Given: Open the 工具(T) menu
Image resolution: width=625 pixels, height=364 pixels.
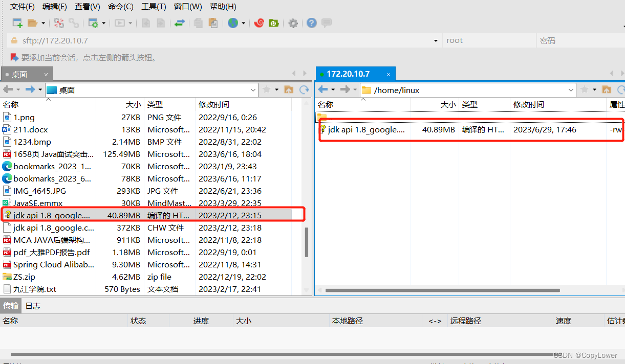Looking at the screenshot, I should [x=154, y=7].
